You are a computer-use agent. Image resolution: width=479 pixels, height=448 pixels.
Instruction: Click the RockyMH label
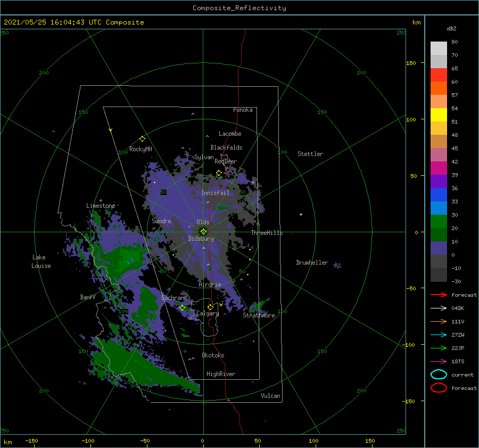coord(141,149)
